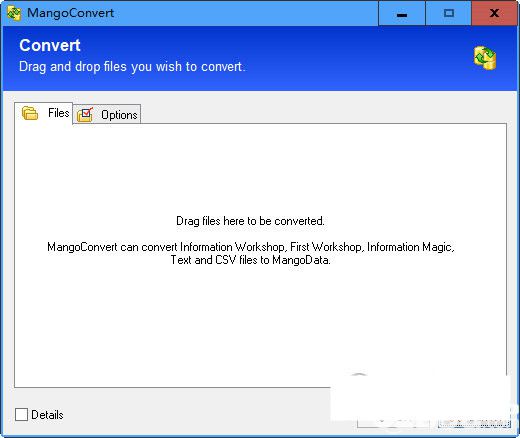Open the Options tab
The width and height of the screenshot is (520, 438).
click(107, 114)
